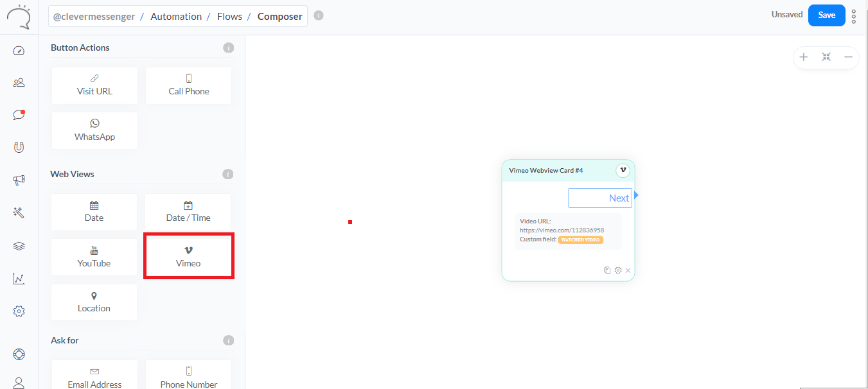Screen dimensions: 868x389
Task: Open the dashboard gauge icon in sidebar
Action: point(19,51)
